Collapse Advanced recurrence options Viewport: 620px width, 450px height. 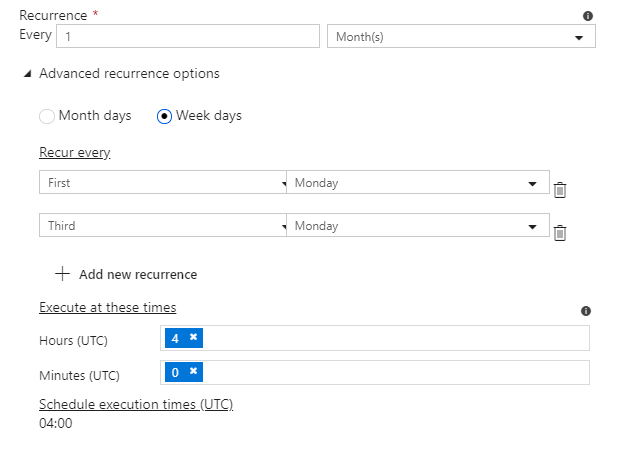click(x=28, y=74)
